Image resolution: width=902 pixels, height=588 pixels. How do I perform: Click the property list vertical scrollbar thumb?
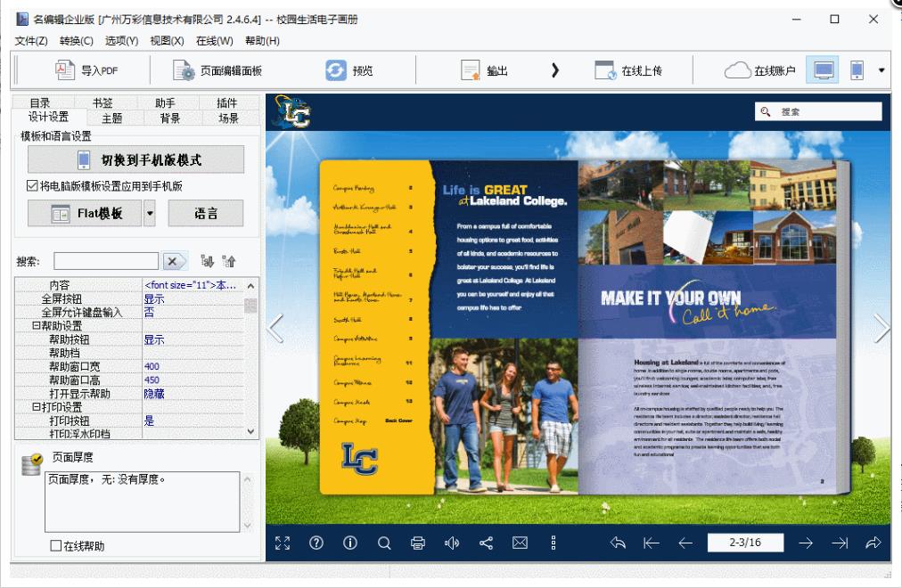[250, 306]
